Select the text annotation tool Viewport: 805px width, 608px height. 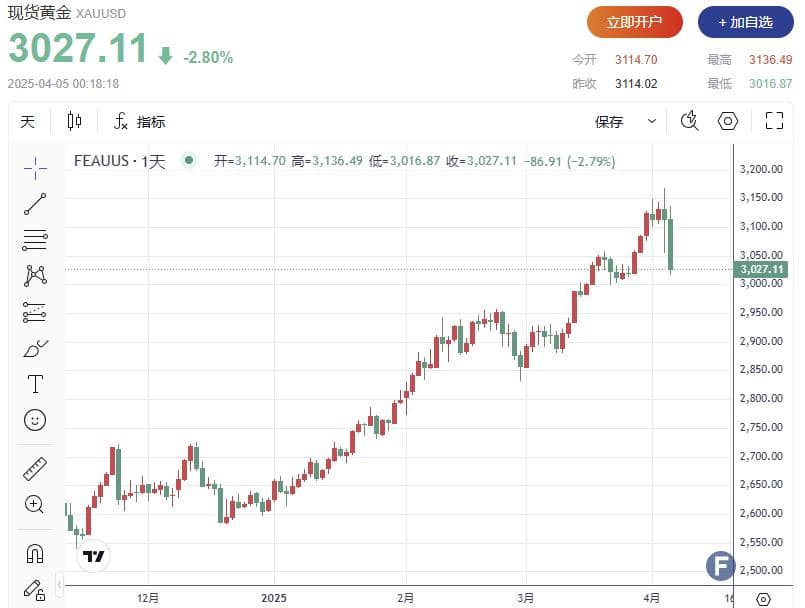[x=35, y=384]
